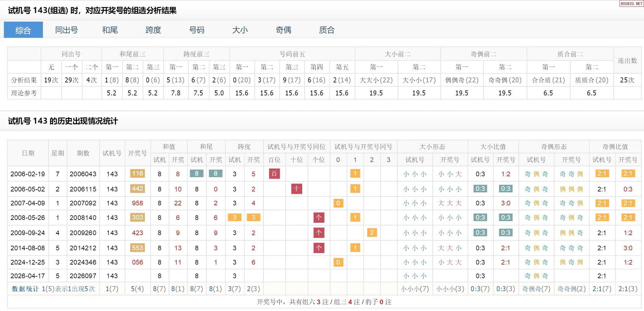The height and width of the screenshot is (311, 644).
Task: Switch to the 跨度 tab
Action: tap(153, 30)
